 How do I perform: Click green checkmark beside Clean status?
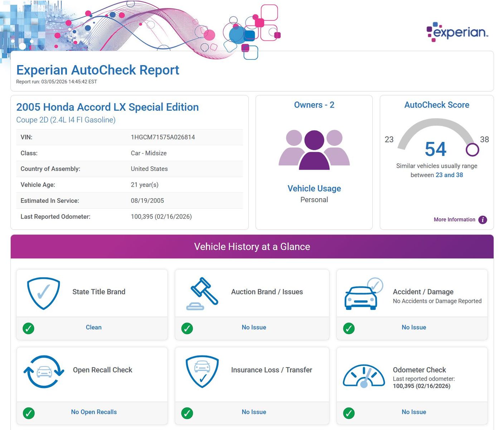(x=29, y=328)
